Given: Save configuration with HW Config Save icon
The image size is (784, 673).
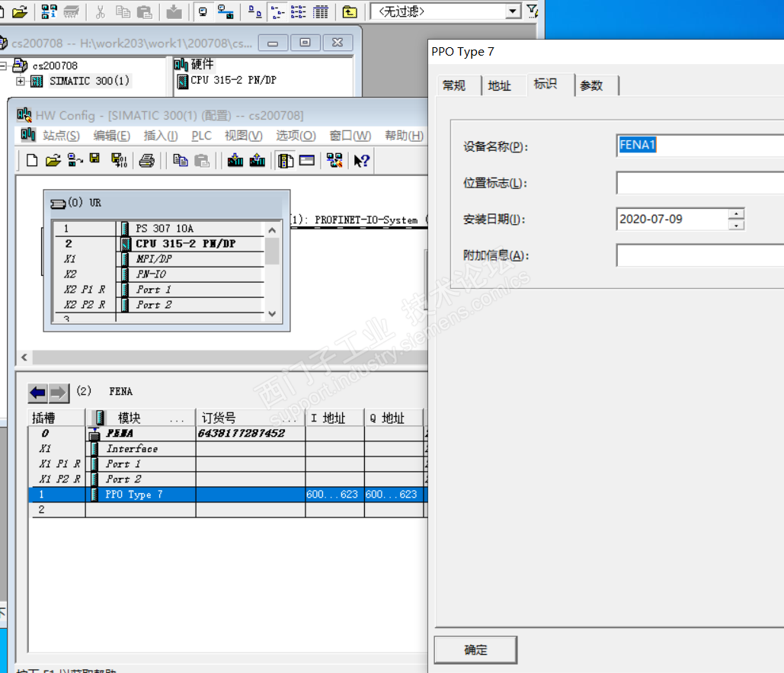Looking at the screenshot, I should tap(94, 159).
